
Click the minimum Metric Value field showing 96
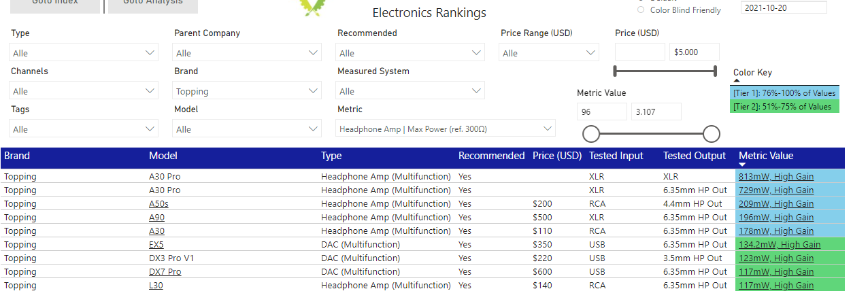tap(602, 112)
